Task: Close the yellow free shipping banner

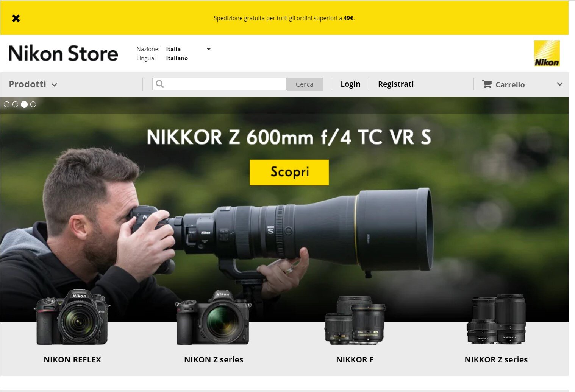Action: (16, 18)
